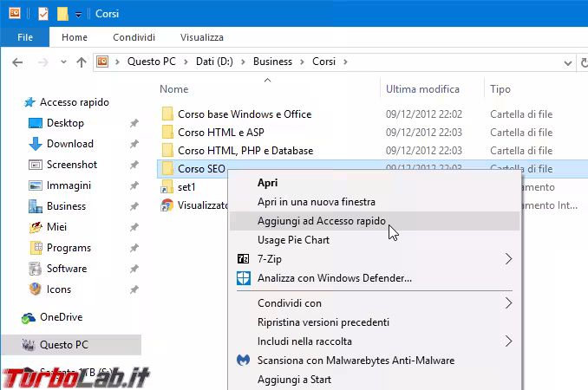Select the Corso base Windows e Office folder
This screenshot has width=588, height=390.
tap(245, 114)
